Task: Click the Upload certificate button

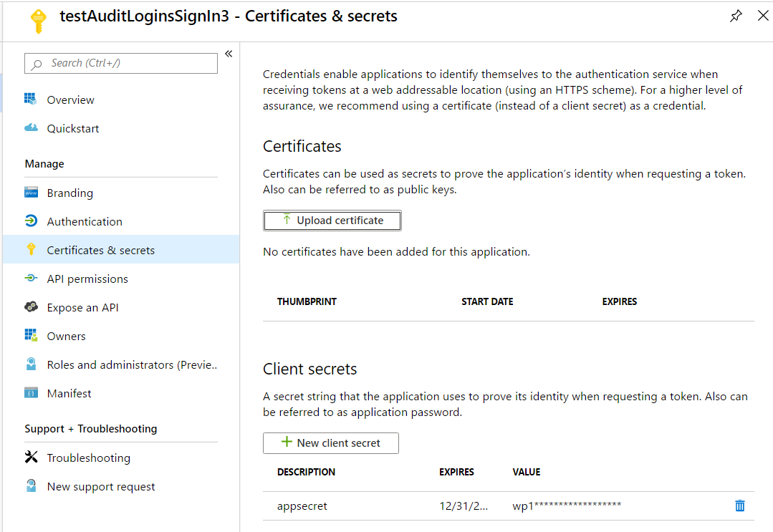Action: tap(332, 221)
